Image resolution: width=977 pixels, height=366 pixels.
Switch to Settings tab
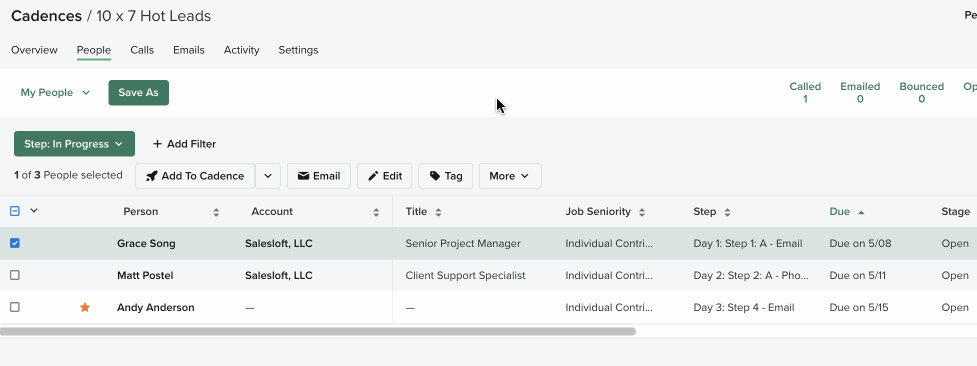298,50
